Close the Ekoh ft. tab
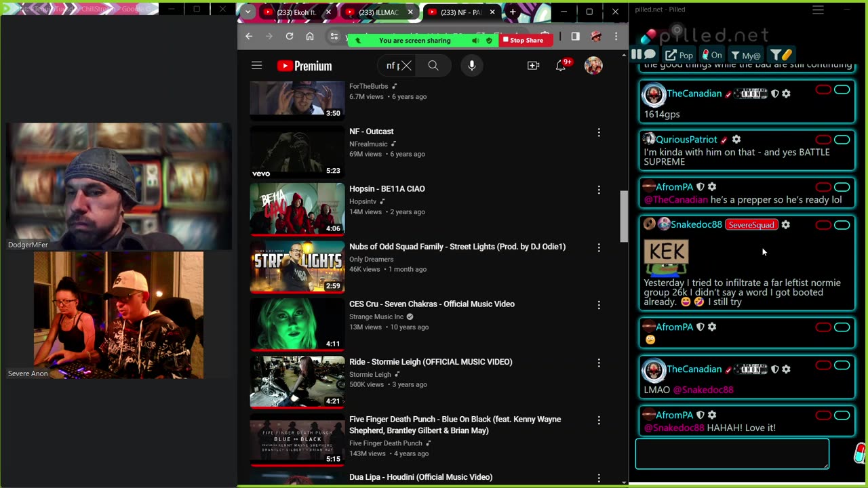Image resolution: width=868 pixels, height=488 pixels. pos(329,12)
